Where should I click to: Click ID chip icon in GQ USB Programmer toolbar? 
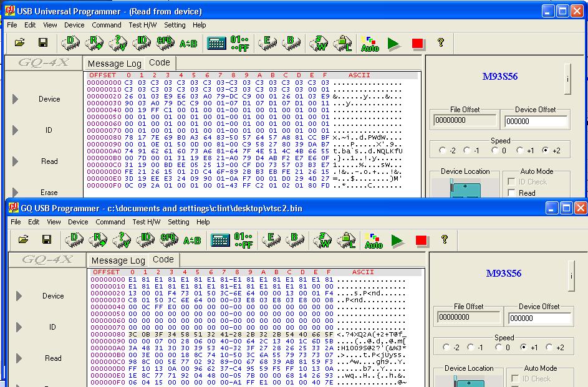[145, 240]
